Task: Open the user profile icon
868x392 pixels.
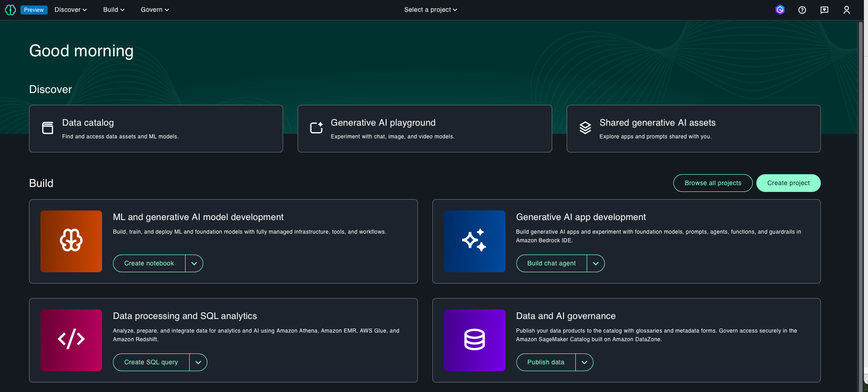Action: pyautogui.click(x=846, y=10)
